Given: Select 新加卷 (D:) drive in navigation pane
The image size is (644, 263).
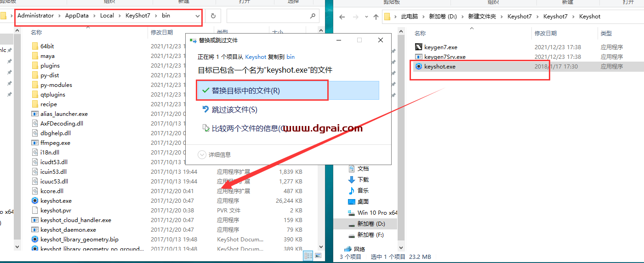Looking at the screenshot, I should pyautogui.click(x=371, y=223).
